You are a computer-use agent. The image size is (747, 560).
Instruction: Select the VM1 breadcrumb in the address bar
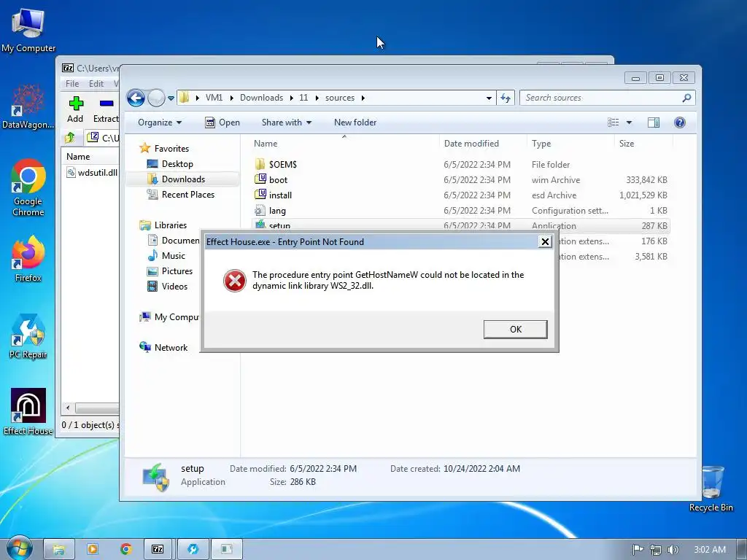coord(214,98)
